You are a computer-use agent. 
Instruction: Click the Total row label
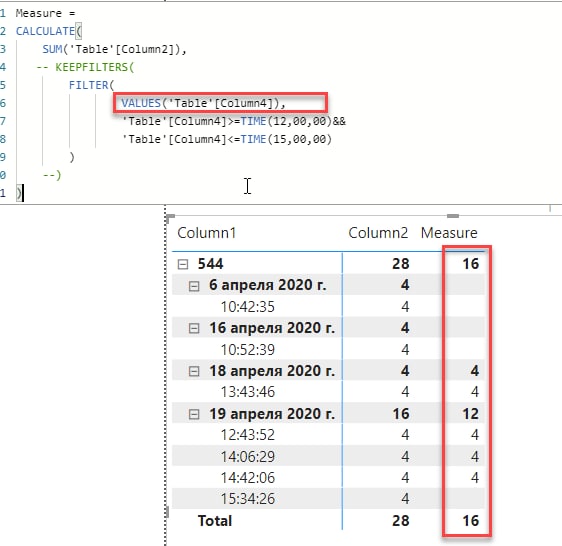(x=215, y=521)
